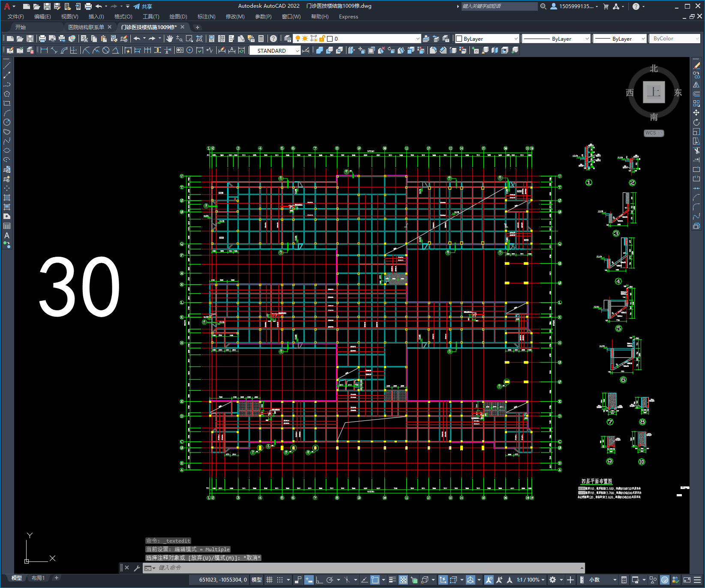Click the search magnifier icon in title bar

pos(543,6)
